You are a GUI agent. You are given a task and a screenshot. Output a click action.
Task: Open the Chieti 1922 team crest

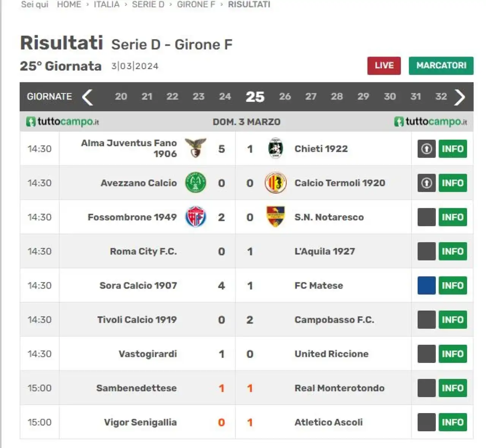pos(275,148)
